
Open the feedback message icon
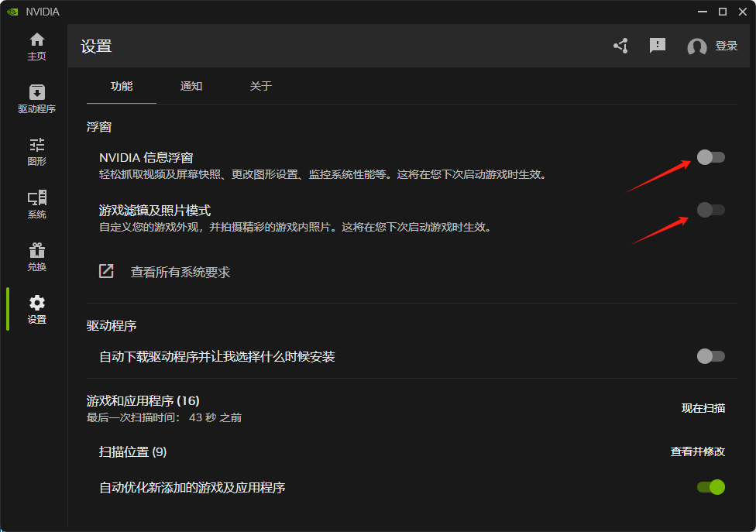658,46
